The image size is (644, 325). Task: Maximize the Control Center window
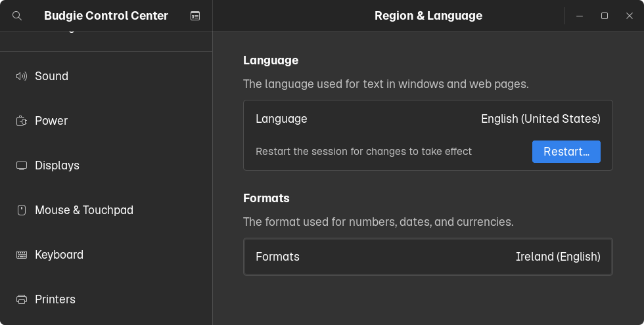[605, 16]
